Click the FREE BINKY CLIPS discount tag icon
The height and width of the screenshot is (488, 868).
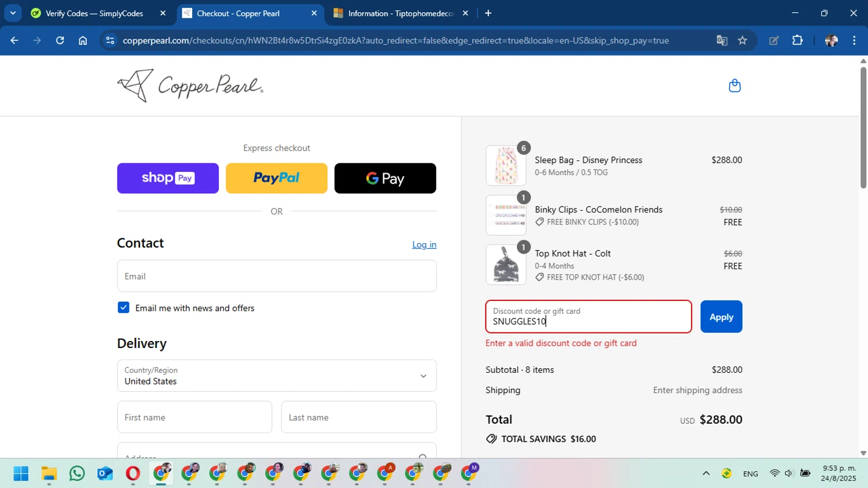(x=539, y=222)
